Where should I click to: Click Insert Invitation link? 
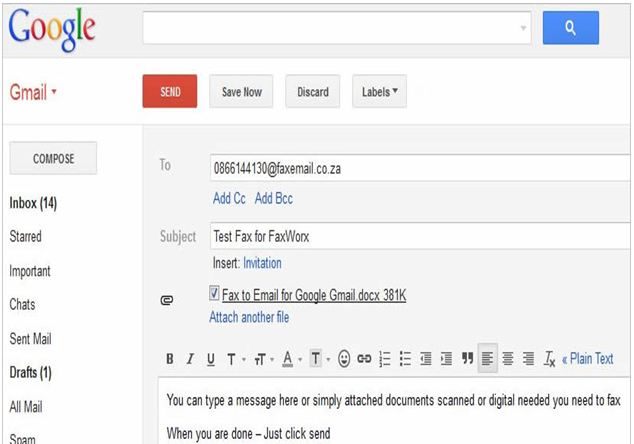(262, 263)
